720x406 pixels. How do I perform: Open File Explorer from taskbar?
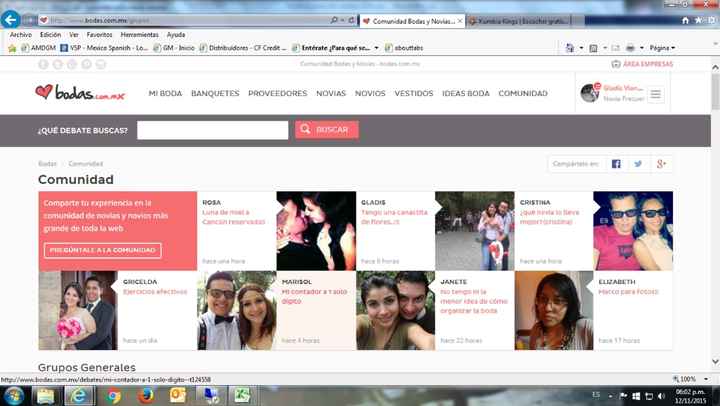pyautogui.click(x=45, y=395)
